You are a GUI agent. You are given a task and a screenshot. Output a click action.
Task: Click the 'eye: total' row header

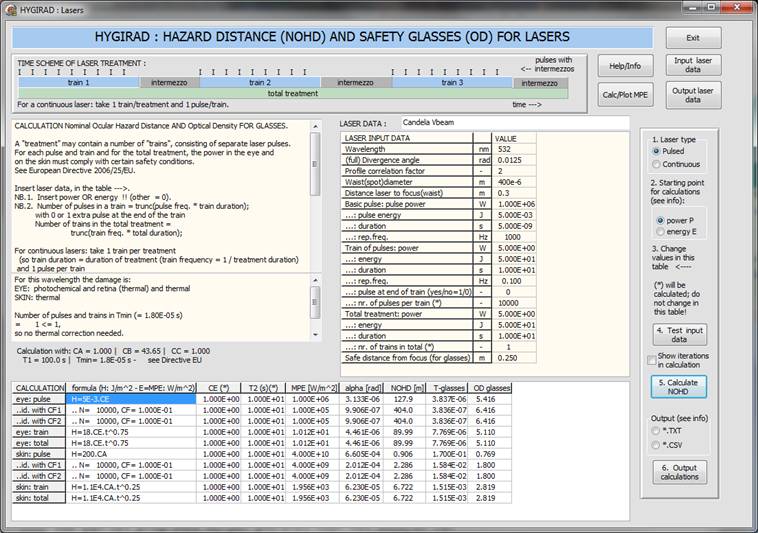(x=39, y=443)
